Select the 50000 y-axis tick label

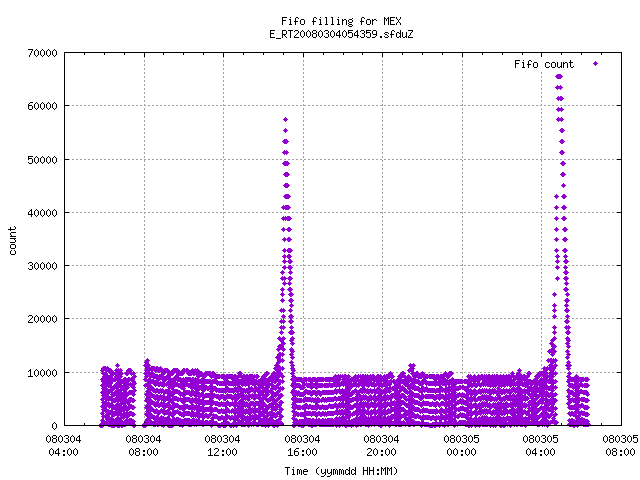[x=42, y=160]
